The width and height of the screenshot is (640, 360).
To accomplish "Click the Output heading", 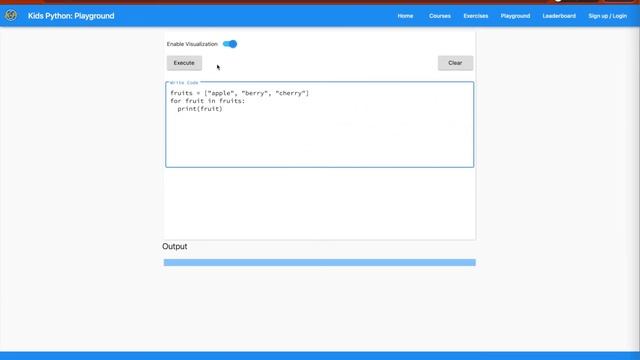I will click(175, 247).
